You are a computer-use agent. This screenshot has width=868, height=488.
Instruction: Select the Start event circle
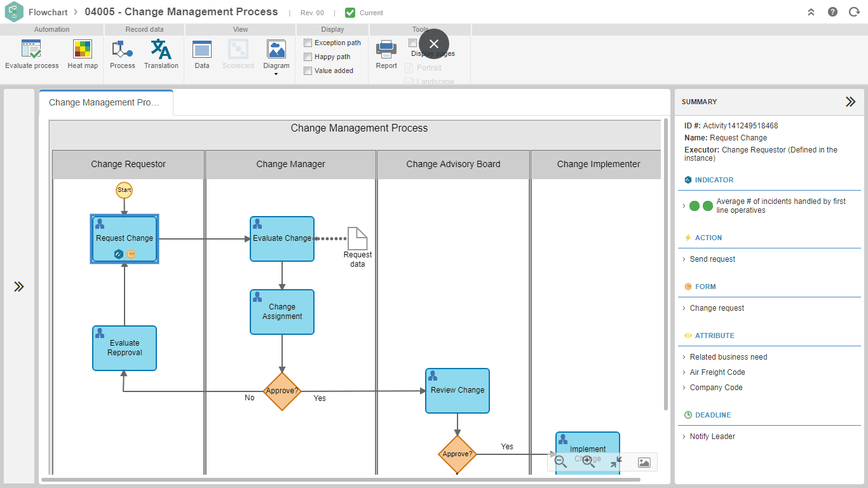[125, 190]
